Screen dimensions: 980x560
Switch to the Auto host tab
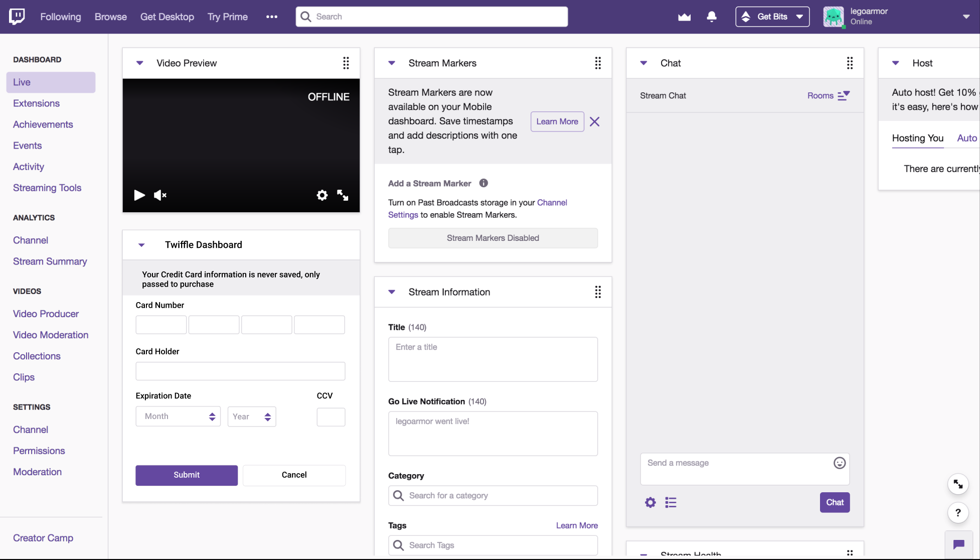[x=966, y=138]
